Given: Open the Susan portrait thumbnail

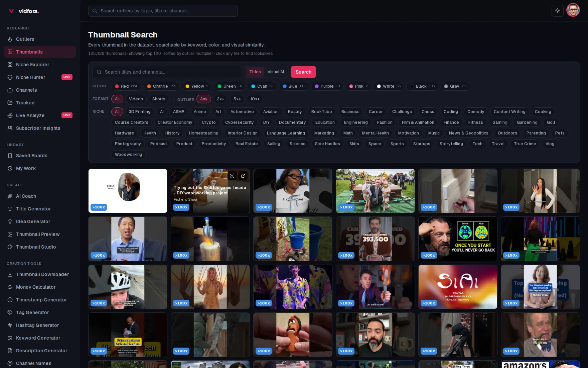Looking at the screenshot, I should 128,191.
